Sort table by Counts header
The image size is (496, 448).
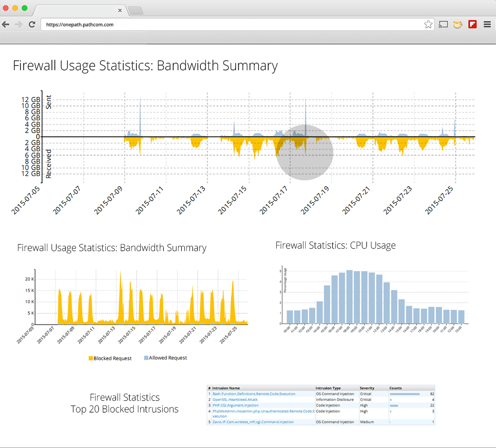pos(396,388)
